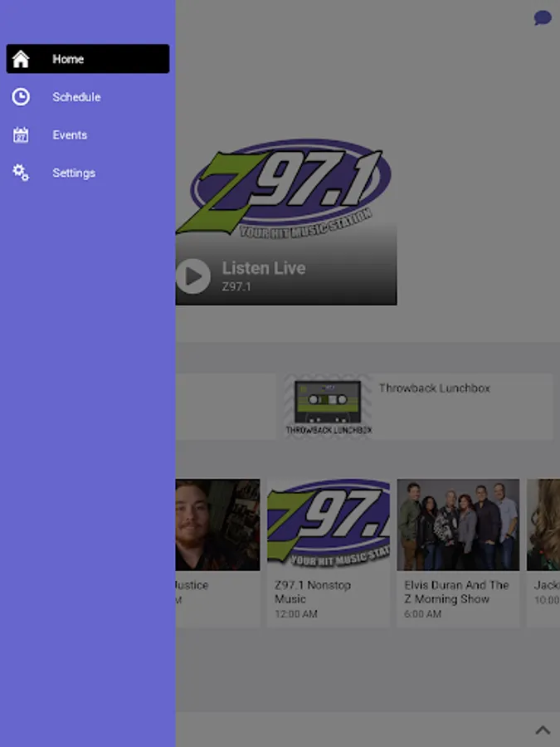Click the Listen Live label
560x747 pixels.
[264, 268]
